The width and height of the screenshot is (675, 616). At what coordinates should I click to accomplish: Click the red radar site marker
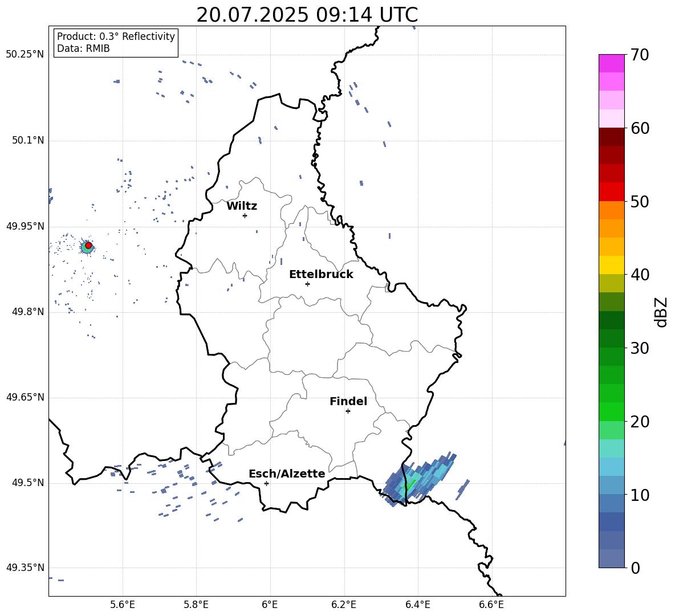pyautogui.click(x=88, y=246)
